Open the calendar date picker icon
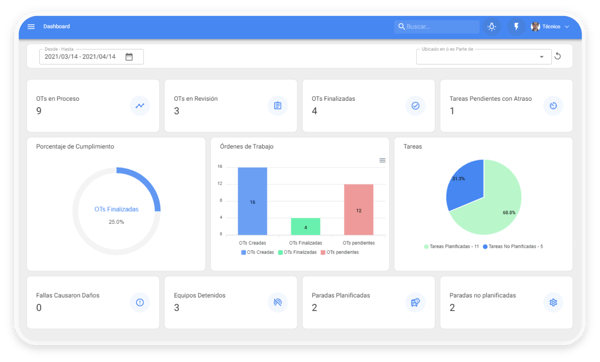 click(x=129, y=57)
